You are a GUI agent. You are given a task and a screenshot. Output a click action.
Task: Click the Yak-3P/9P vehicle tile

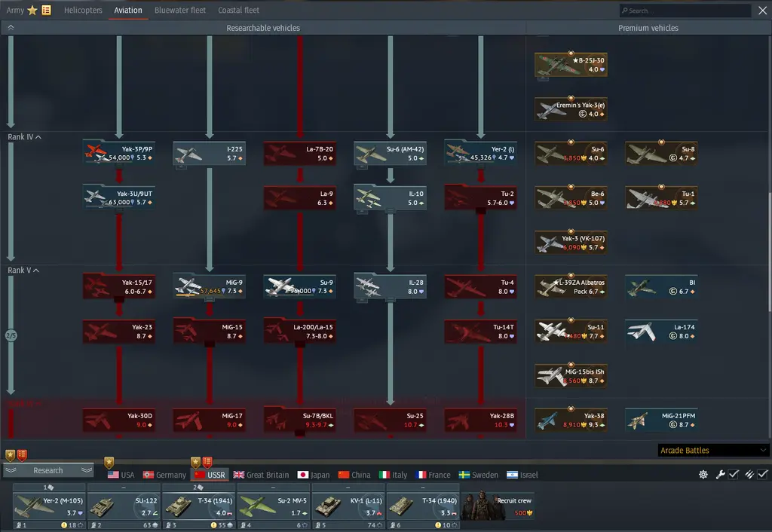coord(118,153)
